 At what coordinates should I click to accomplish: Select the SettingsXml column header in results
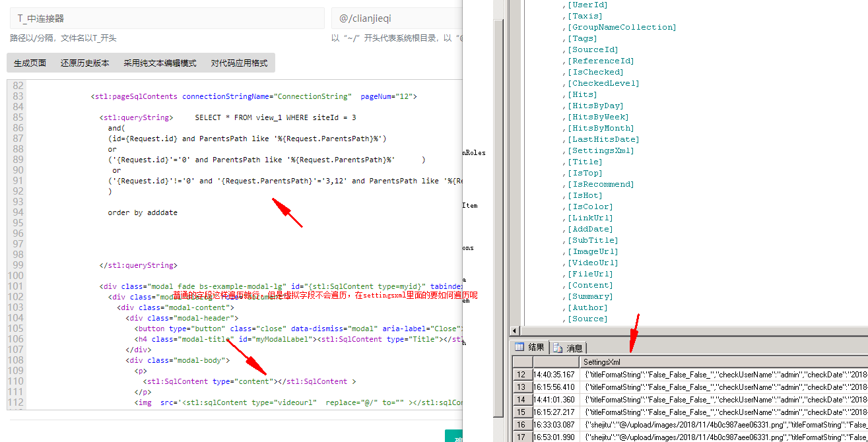[x=723, y=362]
